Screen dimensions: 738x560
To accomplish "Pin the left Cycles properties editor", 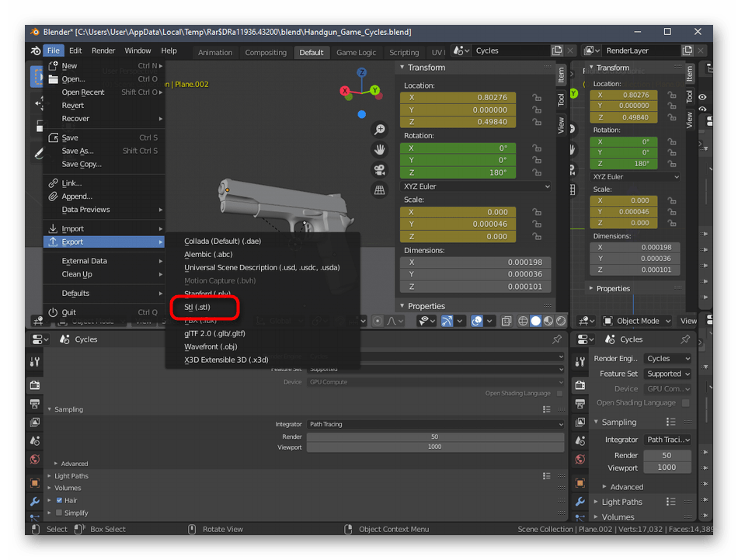I will coord(556,339).
